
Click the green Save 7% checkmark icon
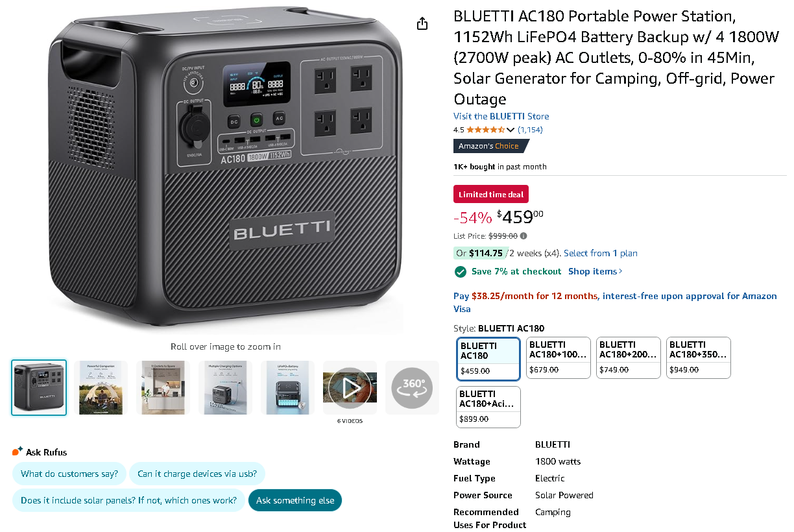pyautogui.click(x=461, y=271)
